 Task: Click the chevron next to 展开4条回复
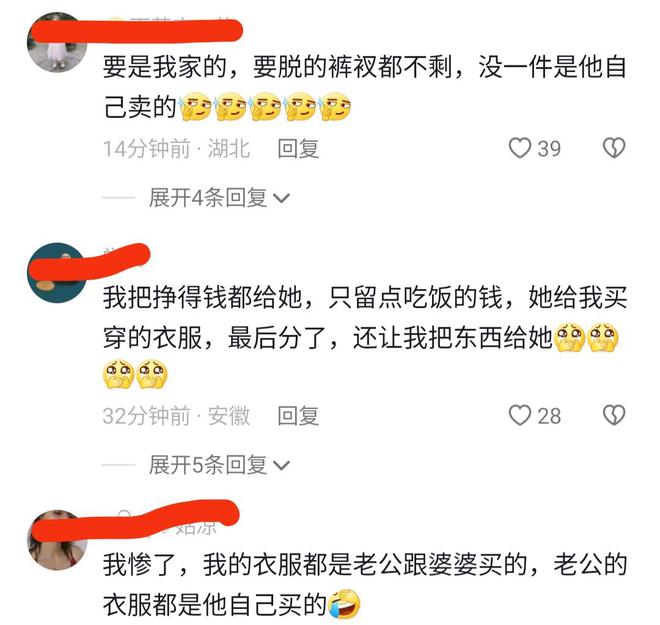pyautogui.click(x=281, y=198)
